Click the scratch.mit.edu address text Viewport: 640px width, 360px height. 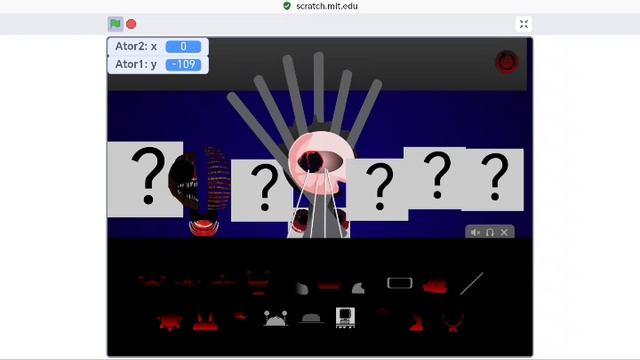point(327,6)
